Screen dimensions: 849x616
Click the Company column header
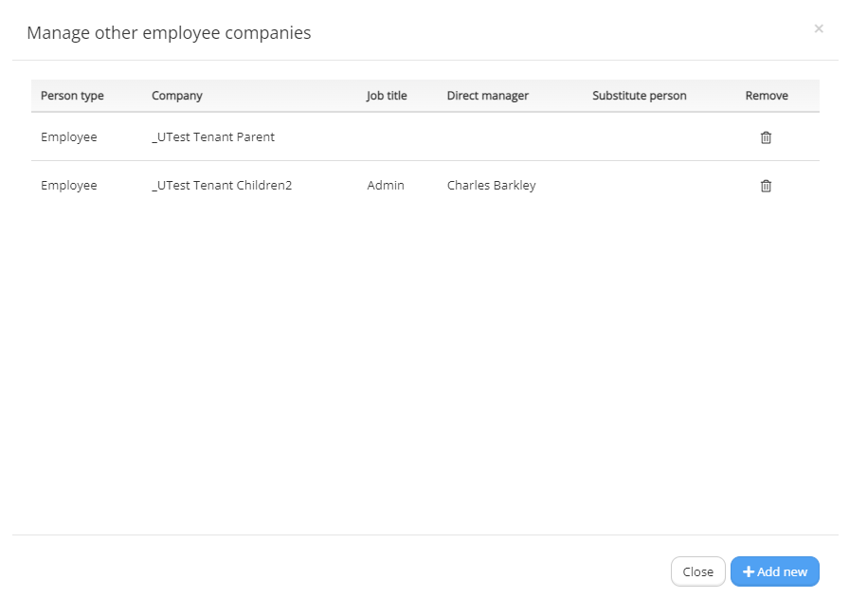(x=177, y=96)
